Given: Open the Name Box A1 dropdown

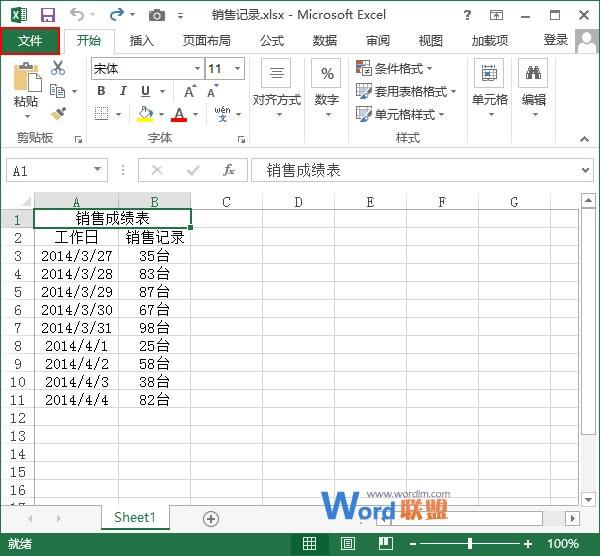Looking at the screenshot, I should [98, 170].
